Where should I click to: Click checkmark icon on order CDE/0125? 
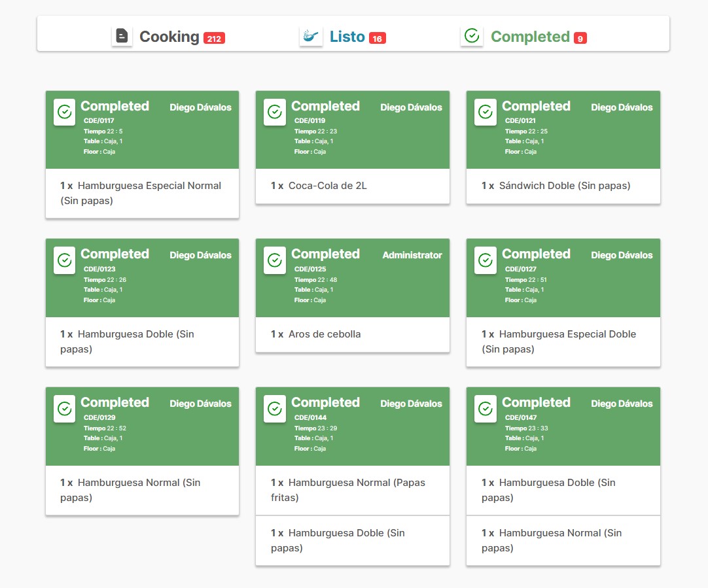coord(275,260)
